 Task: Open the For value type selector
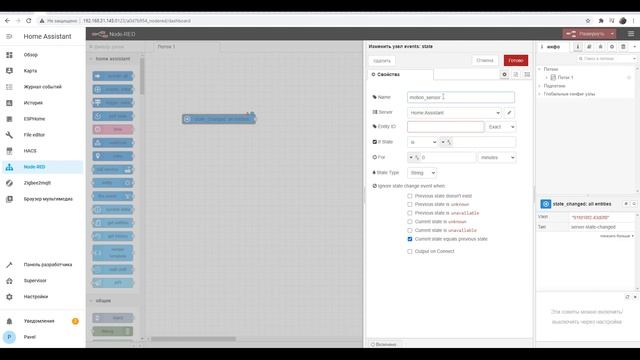coord(414,157)
